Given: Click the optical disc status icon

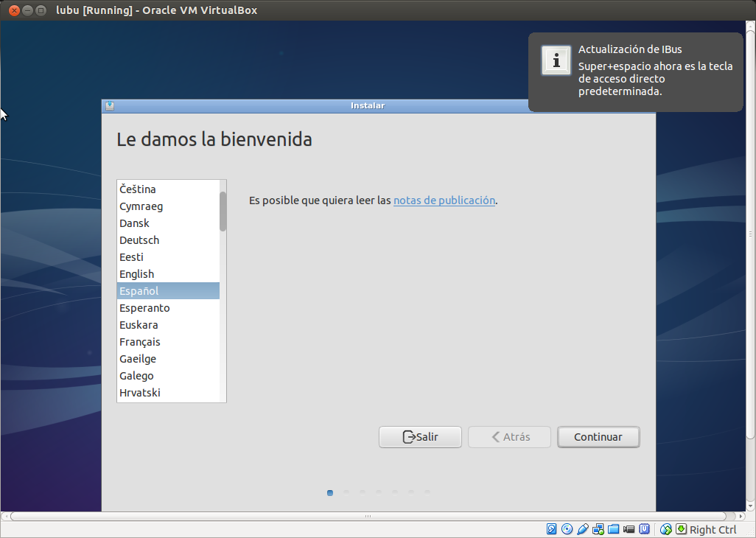Looking at the screenshot, I should [x=567, y=529].
